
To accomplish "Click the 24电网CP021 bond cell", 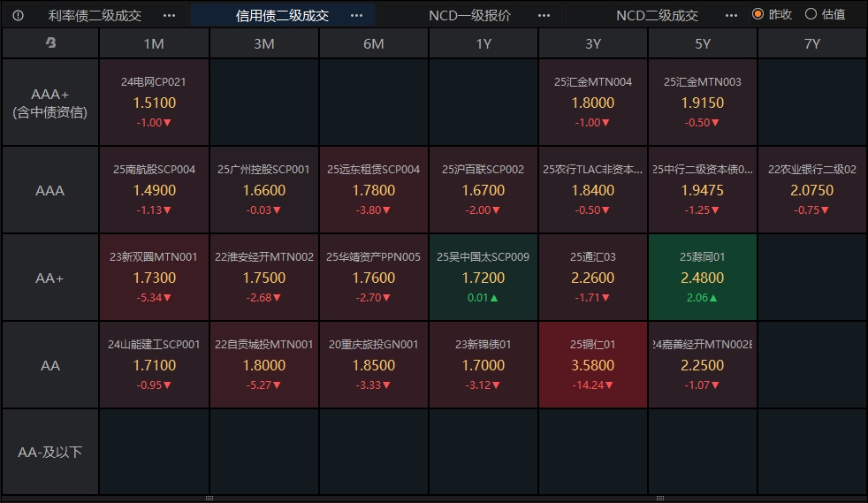I will pyautogui.click(x=154, y=103).
